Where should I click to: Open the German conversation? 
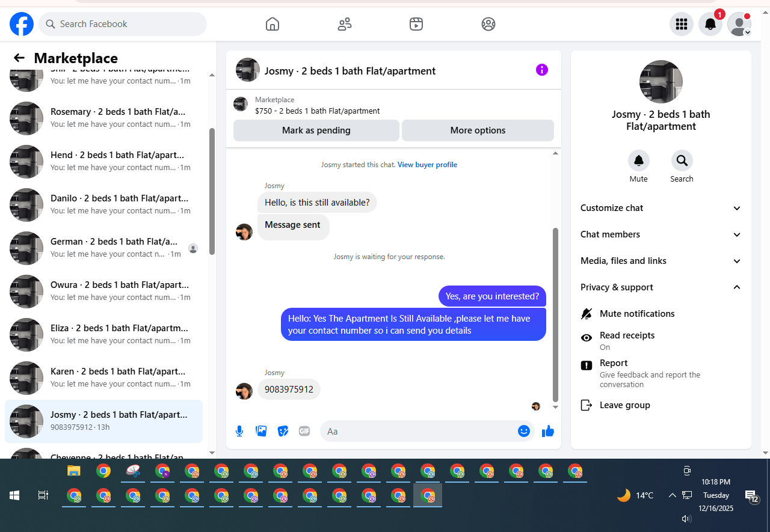[103, 248]
